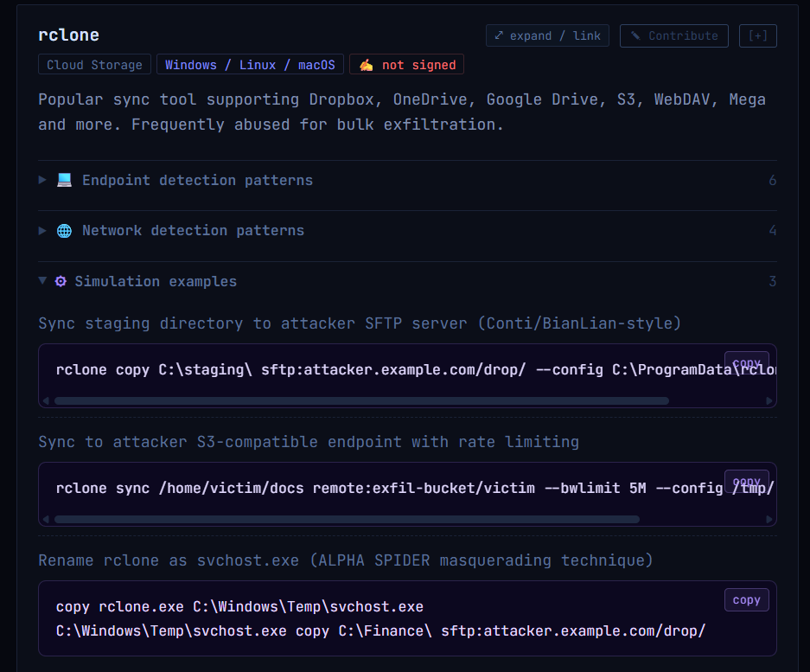Click the 'Endpoint detection patterns' label text
Viewport: 810px width, 672px height.
pos(197,180)
